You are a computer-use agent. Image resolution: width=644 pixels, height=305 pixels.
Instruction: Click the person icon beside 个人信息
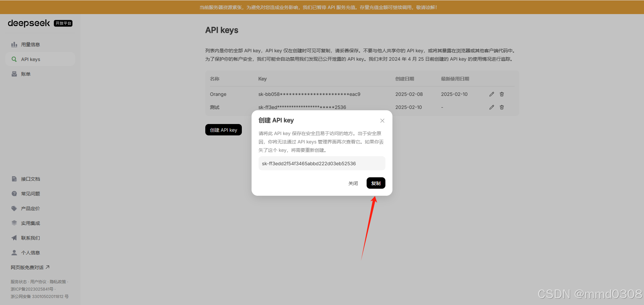click(14, 253)
